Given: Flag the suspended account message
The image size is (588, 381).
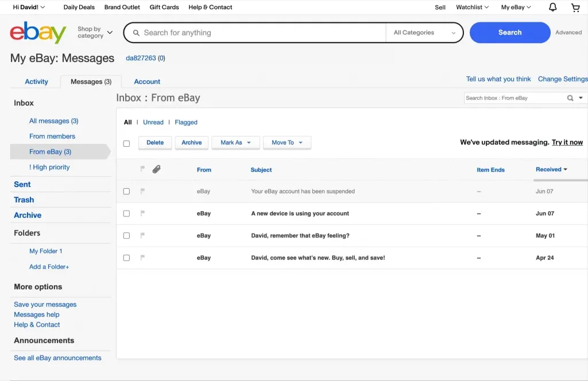Looking at the screenshot, I should tap(142, 191).
